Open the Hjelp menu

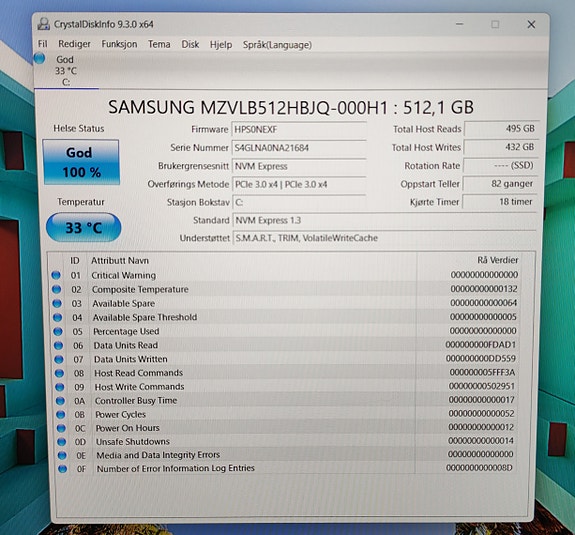pyautogui.click(x=221, y=45)
